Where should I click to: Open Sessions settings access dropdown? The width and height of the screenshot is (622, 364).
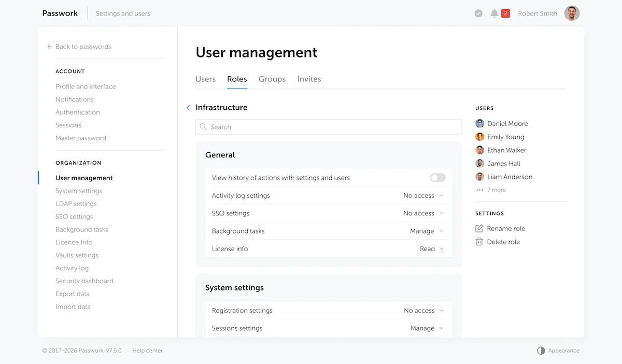pos(427,328)
